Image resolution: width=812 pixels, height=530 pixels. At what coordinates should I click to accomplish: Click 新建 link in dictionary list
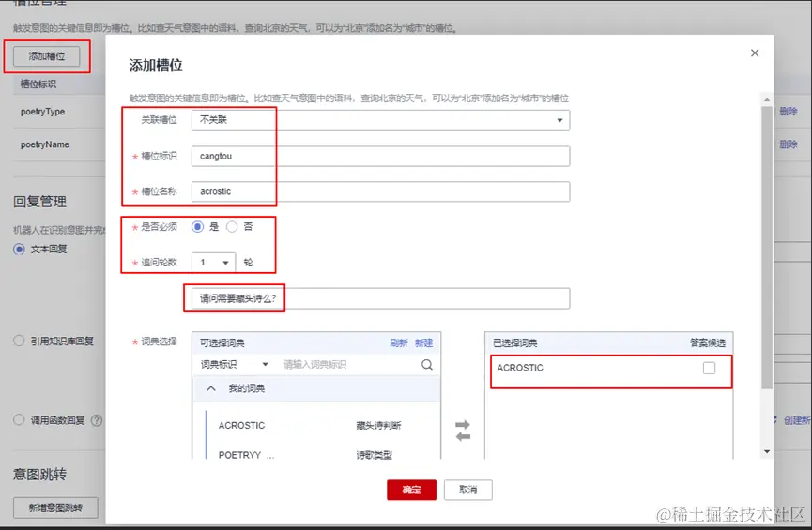click(x=423, y=342)
